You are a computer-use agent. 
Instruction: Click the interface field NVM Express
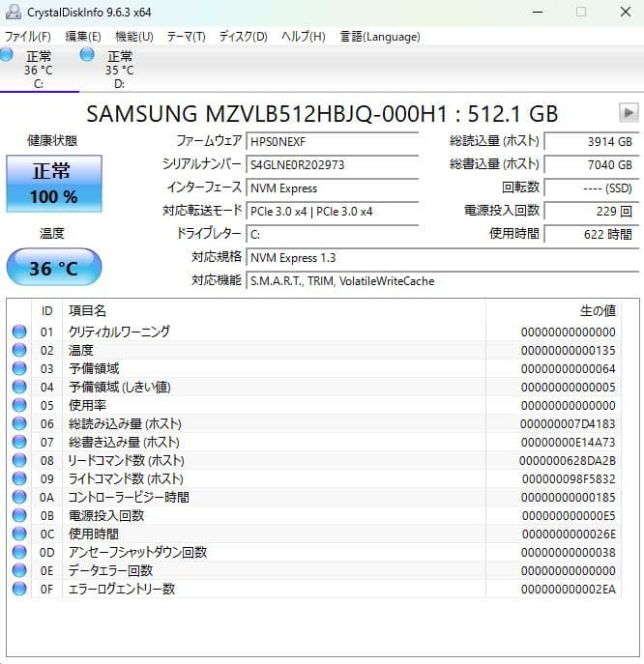point(333,188)
